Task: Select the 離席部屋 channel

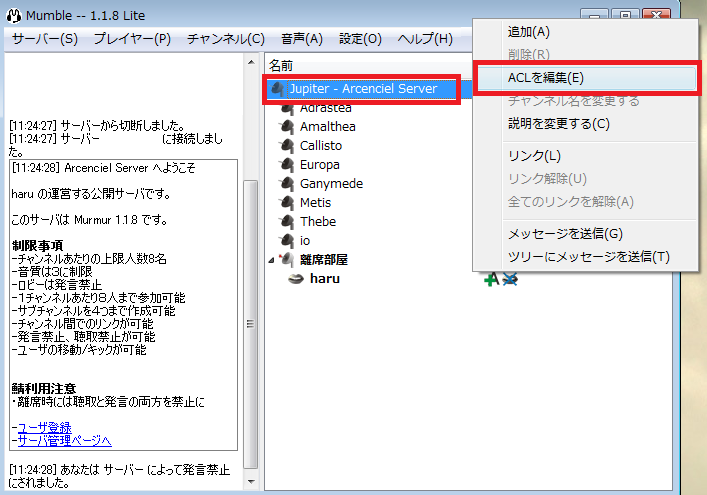Action: (324, 259)
